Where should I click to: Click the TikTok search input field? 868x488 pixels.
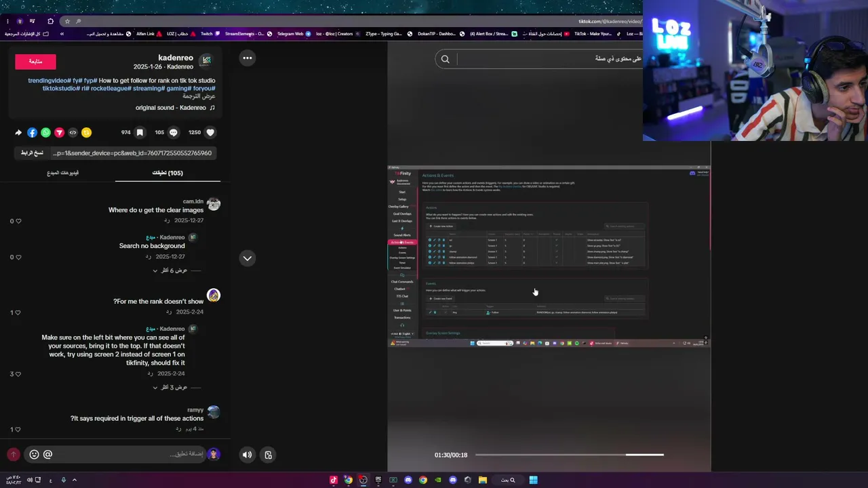[550, 59]
